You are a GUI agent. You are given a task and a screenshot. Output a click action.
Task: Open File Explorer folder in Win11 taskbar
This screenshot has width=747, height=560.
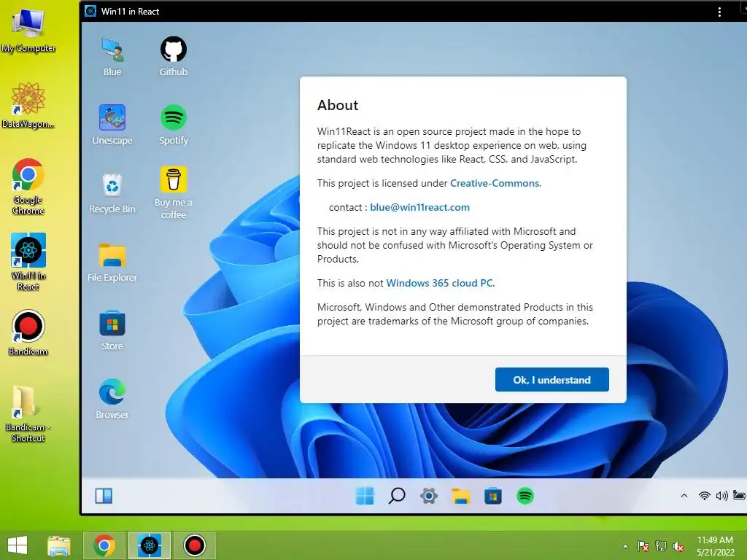tap(461, 496)
